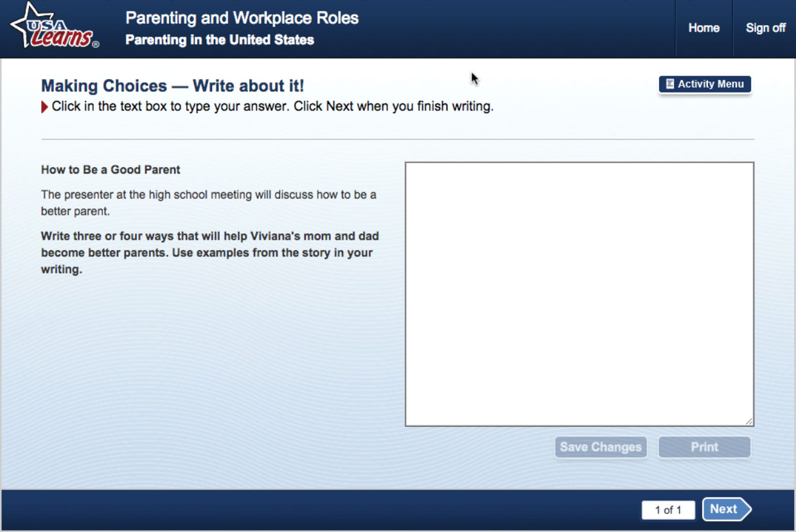The image size is (796, 532).
Task: Open the Activity Menu
Action: (705, 84)
